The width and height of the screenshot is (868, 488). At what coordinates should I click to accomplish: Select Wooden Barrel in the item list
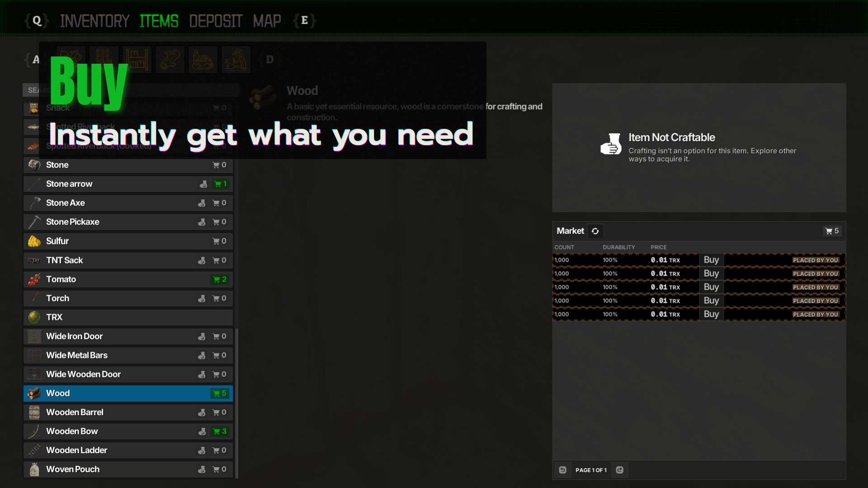point(128,413)
